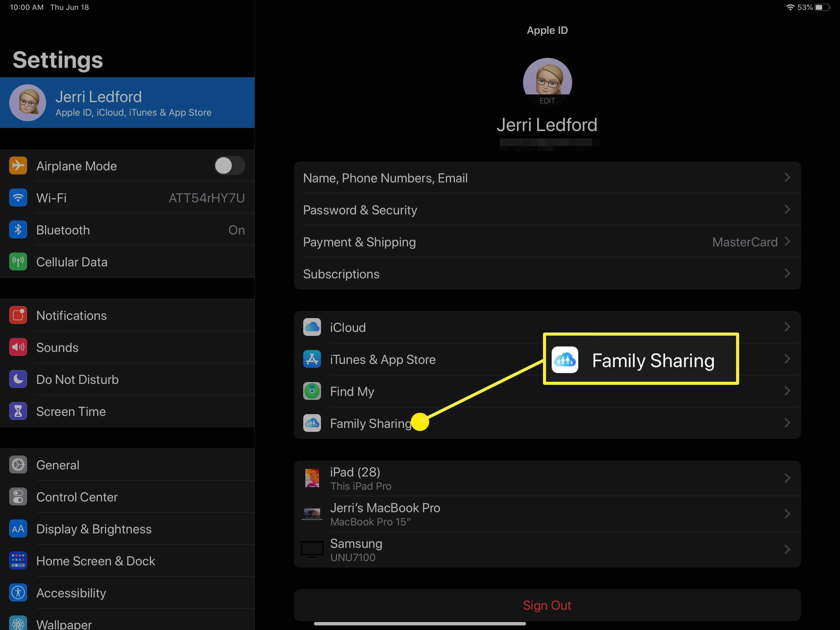Tap the Notifications red icon
The width and height of the screenshot is (840, 630).
click(18, 315)
